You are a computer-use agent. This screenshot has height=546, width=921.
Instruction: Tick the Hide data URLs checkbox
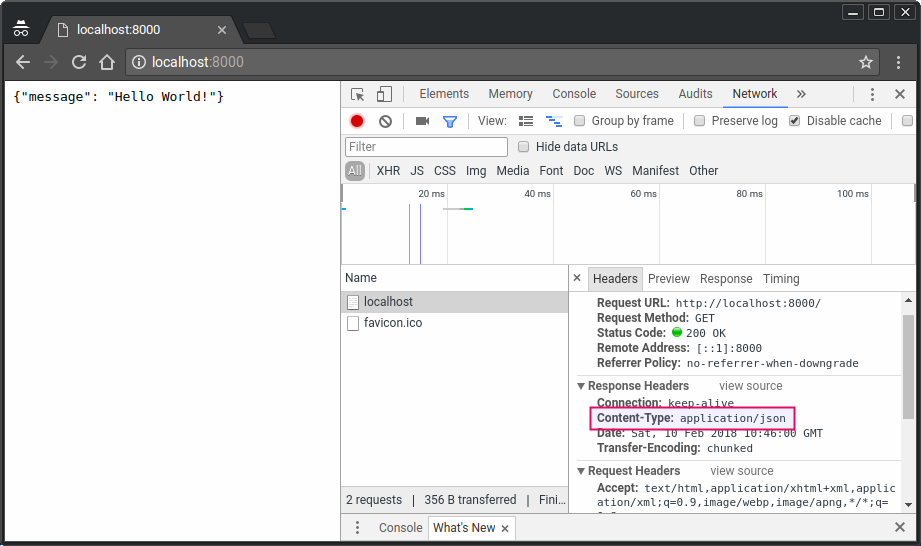pyautogui.click(x=523, y=147)
